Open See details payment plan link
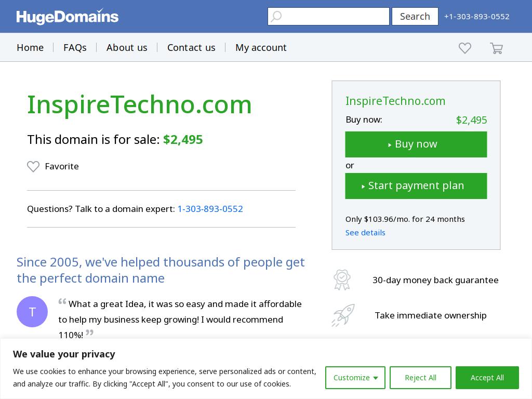 (x=365, y=233)
